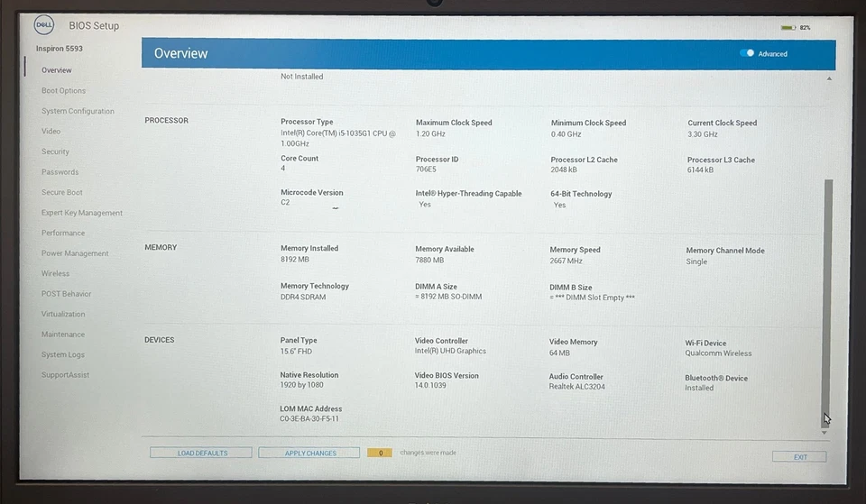The width and height of the screenshot is (866, 504).
Task: Open the Maintenance section
Action: (63, 334)
